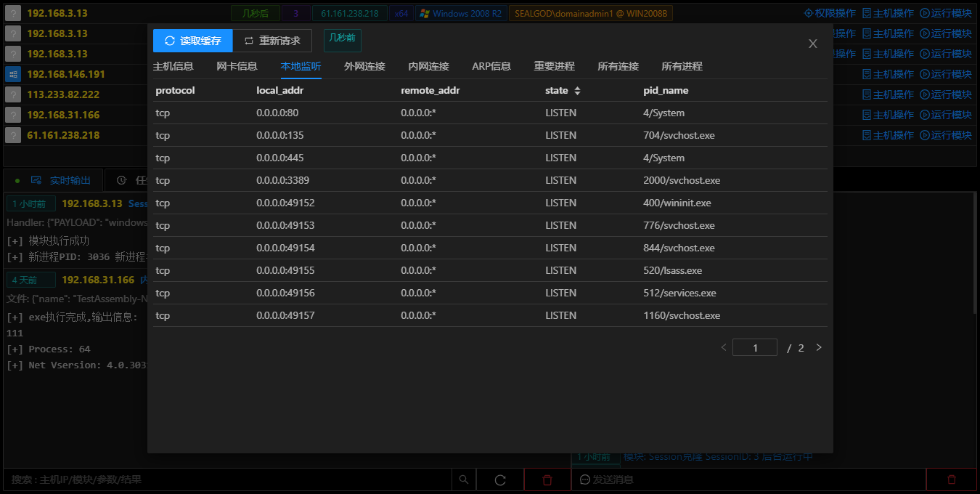
Task: Click the Windows icon beside 192.168.146.191
Action: point(13,74)
